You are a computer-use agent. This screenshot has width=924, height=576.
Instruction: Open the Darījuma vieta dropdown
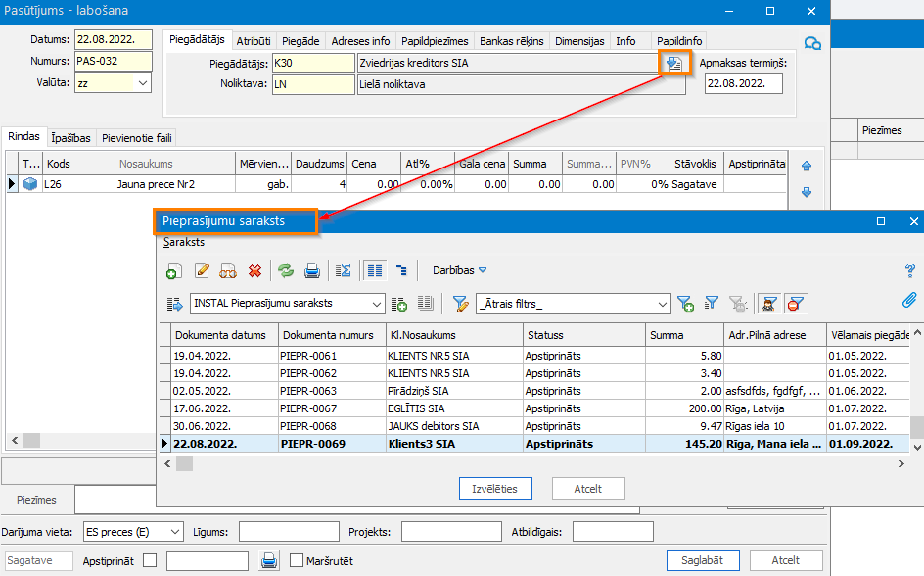point(174,531)
